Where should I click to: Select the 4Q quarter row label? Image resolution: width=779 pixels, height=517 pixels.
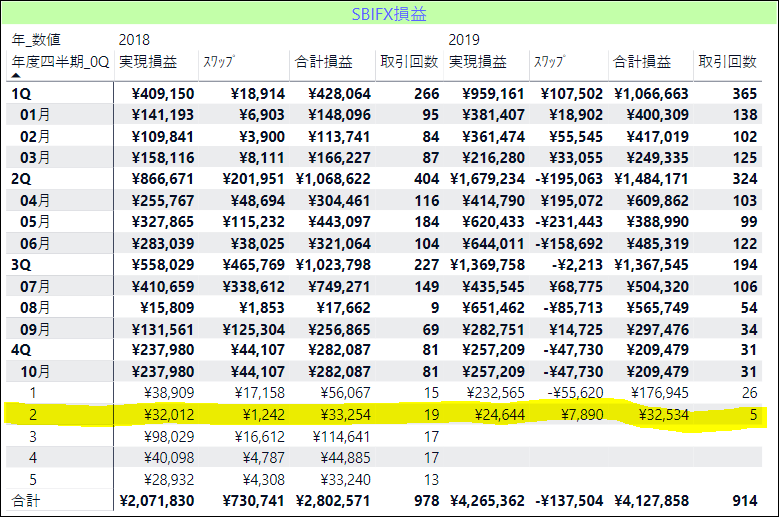point(21,350)
